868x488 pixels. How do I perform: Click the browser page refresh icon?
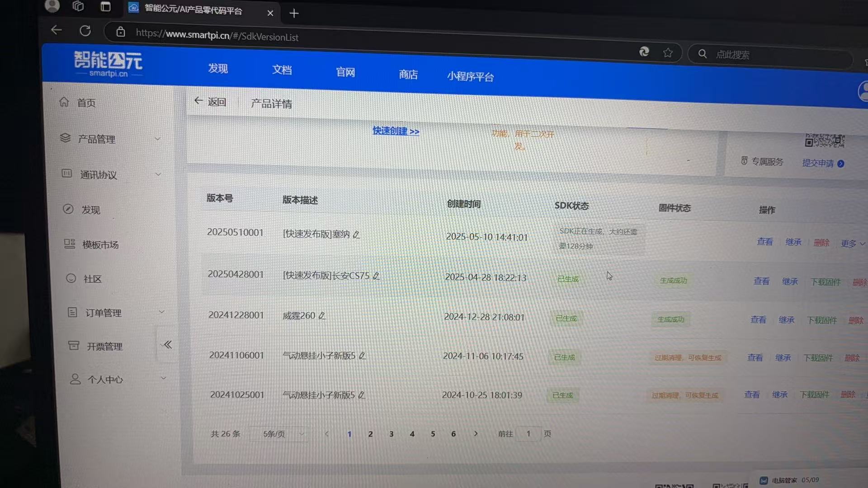[x=85, y=31]
